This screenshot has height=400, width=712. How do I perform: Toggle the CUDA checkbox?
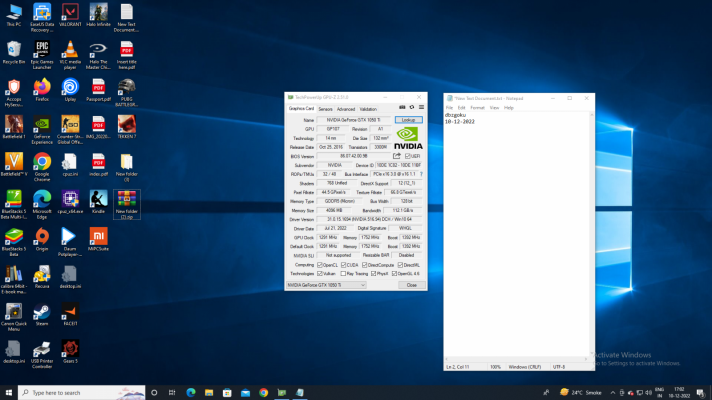point(344,265)
